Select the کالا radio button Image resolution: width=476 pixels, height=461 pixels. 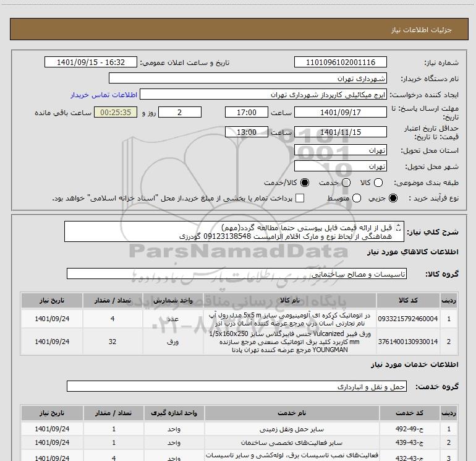click(378, 183)
